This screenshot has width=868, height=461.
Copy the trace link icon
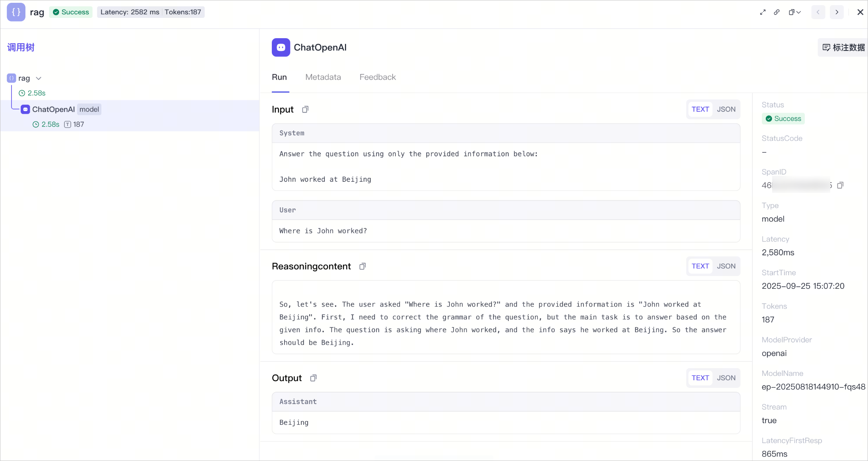point(777,12)
